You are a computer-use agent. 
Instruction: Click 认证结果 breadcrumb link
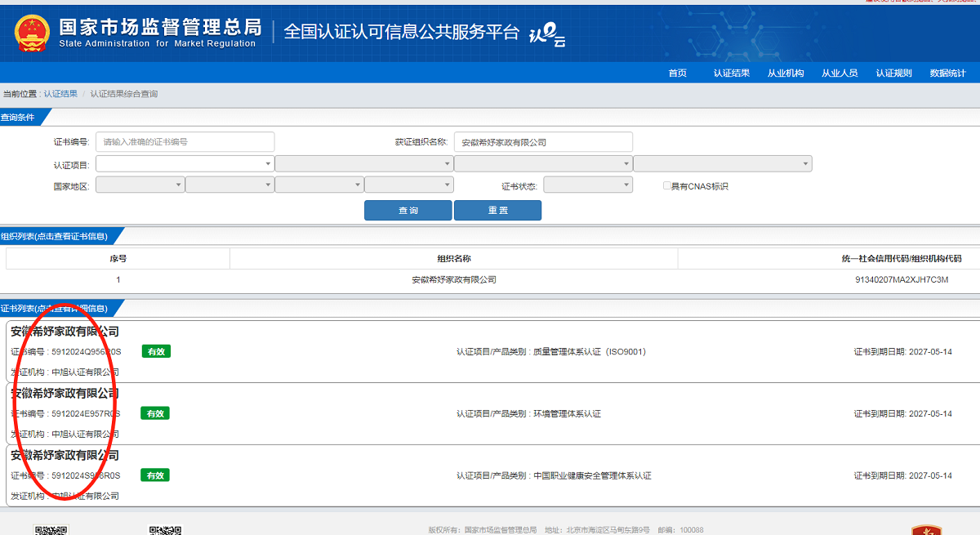(60, 94)
